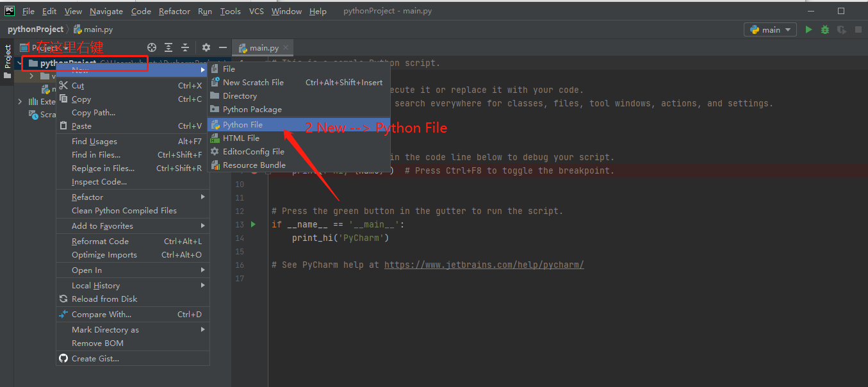Open the Tools menu

pyautogui.click(x=231, y=12)
